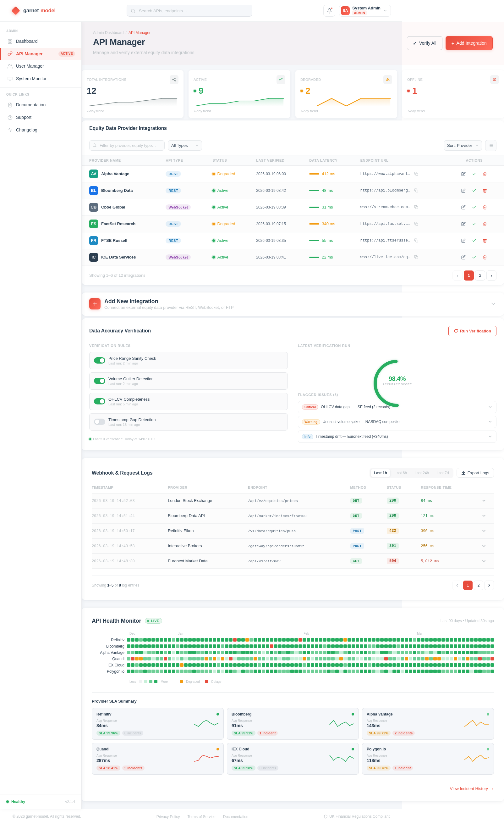Edit the Alpha Vantage integration
The image size is (504, 824).
463,174
